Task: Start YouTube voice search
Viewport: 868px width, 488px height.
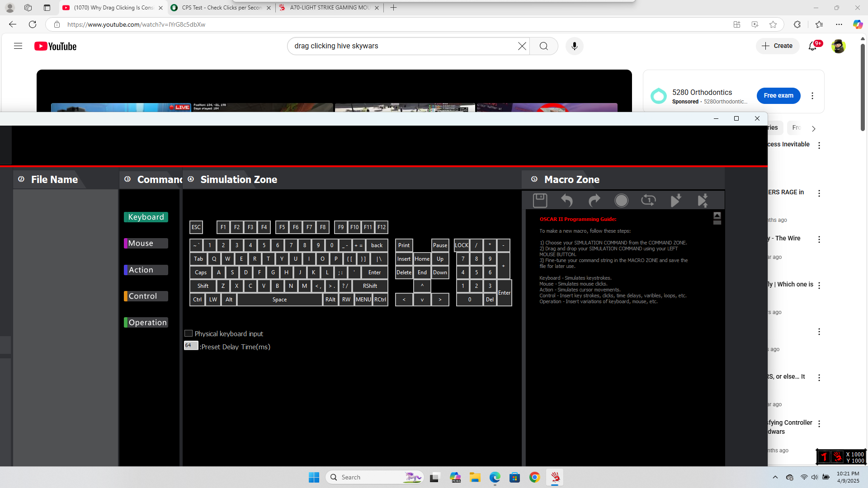Action: coord(574,46)
